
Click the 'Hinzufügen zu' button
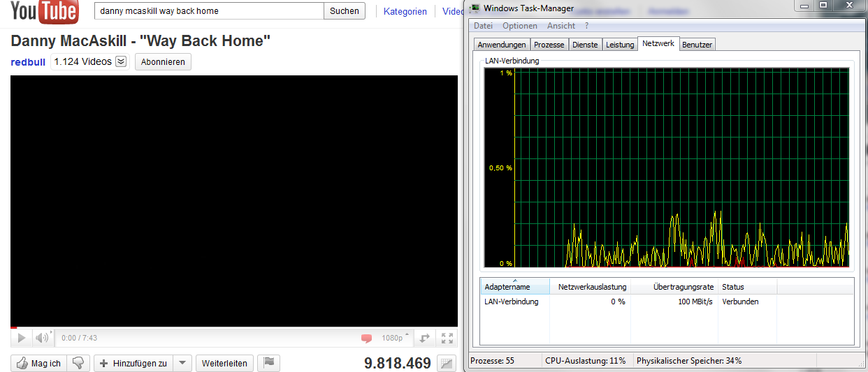[133, 363]
